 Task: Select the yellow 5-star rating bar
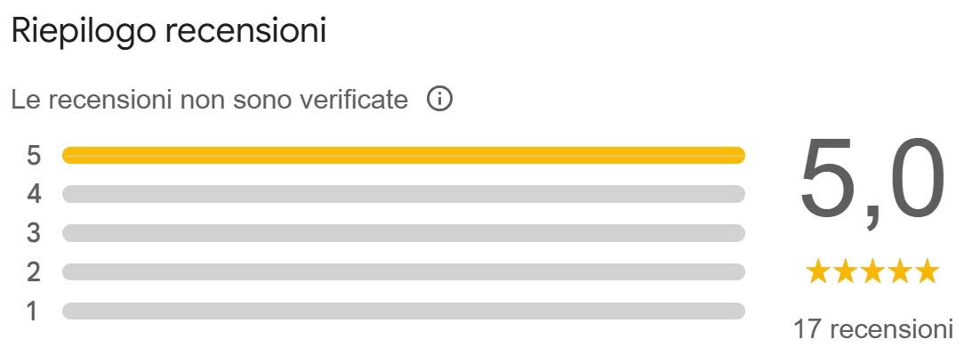(404, 155)
